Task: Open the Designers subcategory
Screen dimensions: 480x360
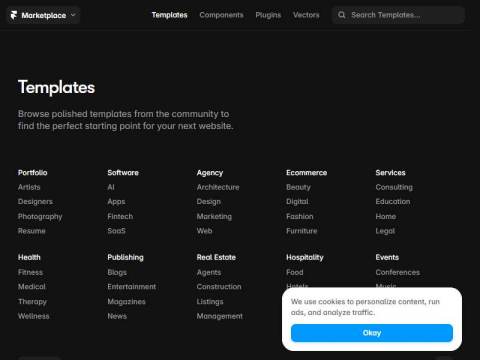Action: coord(35,202)
